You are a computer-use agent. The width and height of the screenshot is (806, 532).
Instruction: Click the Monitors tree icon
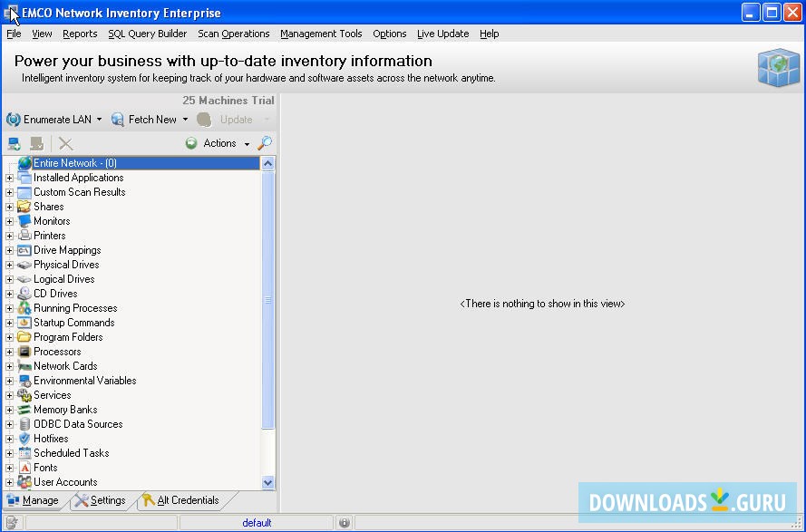pyautogui.click(x=24, y=221)
